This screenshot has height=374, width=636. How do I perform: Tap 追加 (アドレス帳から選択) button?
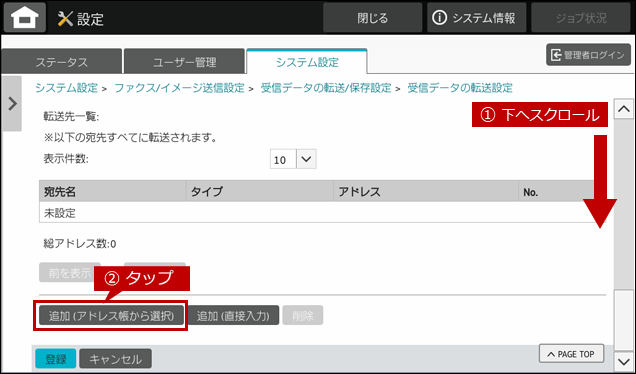point(111,315)
